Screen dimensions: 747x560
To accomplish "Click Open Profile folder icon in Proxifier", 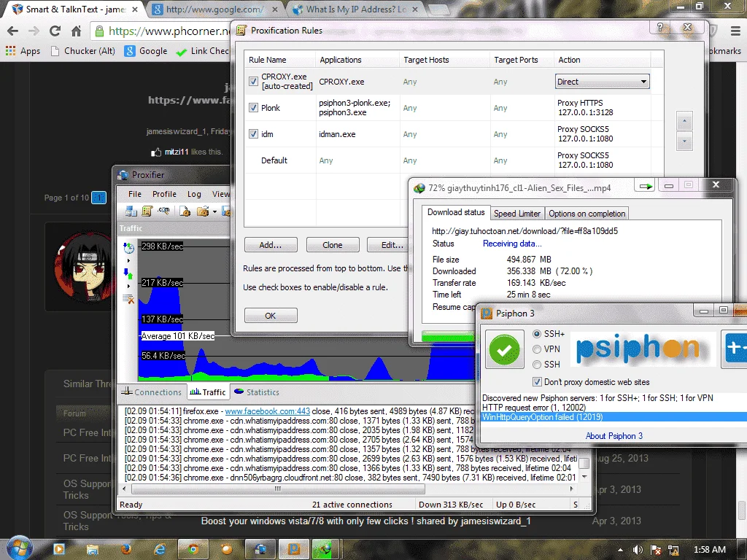I will point(203,211).
